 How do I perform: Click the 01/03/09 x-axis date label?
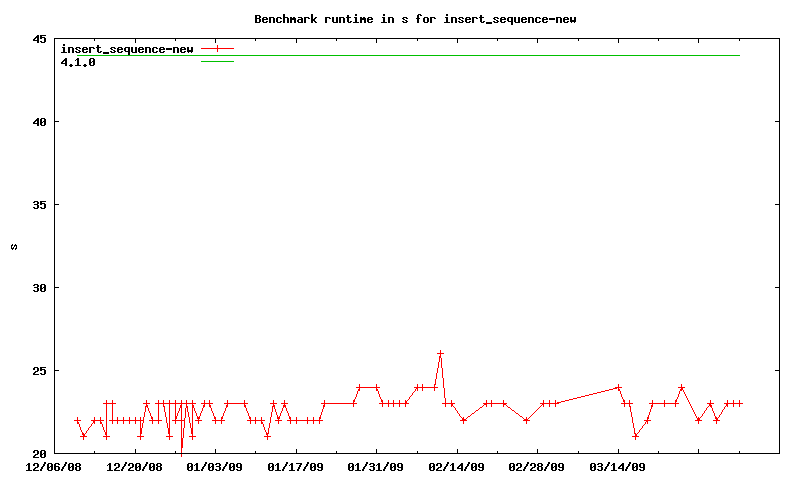pyautogui.click(x=215, y=466)
